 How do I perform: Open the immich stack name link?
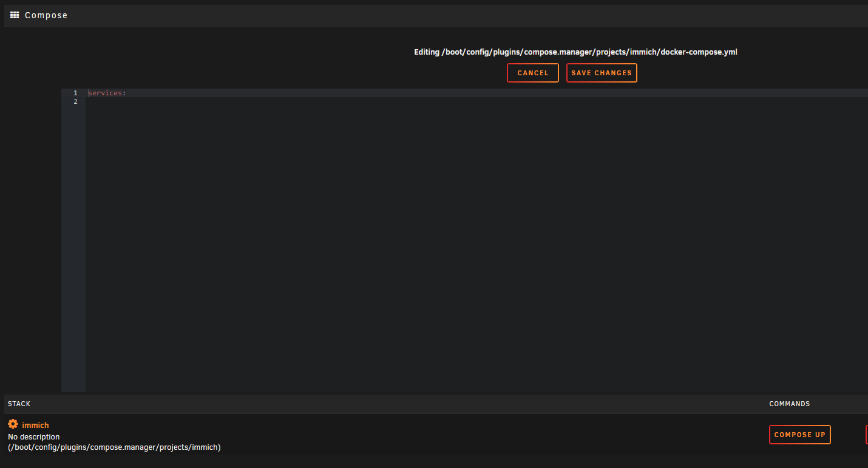35,425
